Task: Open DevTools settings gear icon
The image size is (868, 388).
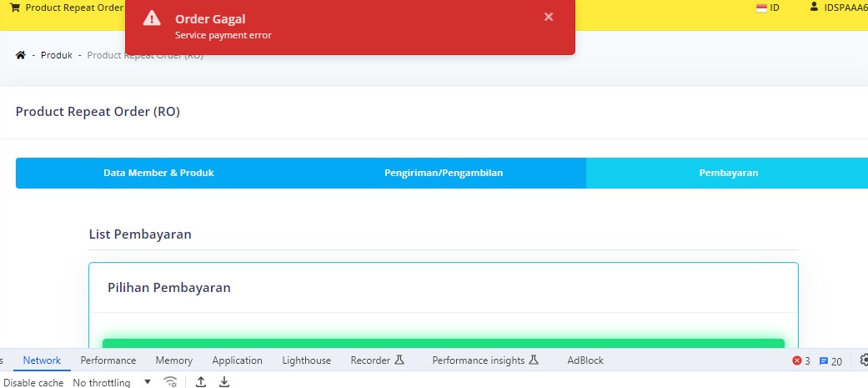Action: 864,360
